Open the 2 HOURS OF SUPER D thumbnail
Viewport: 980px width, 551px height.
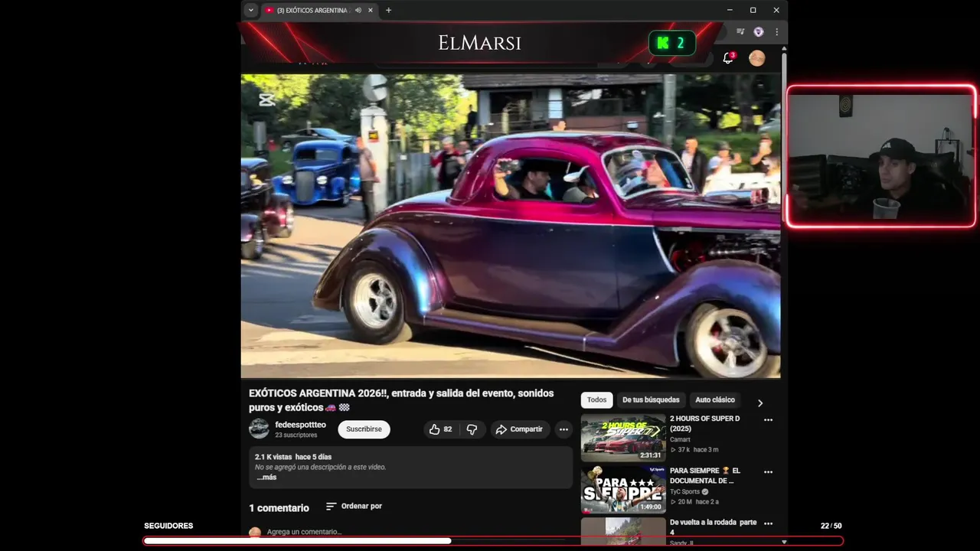tap(623, 438)
